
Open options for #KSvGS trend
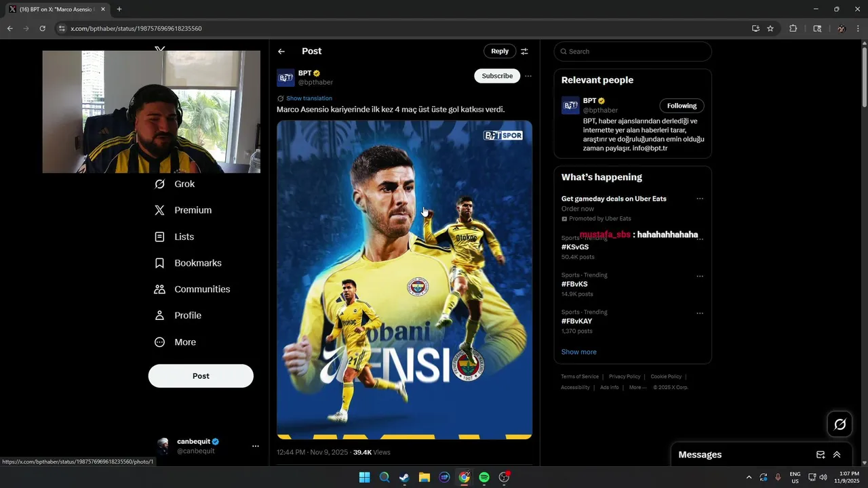click(x=700, y=239)
